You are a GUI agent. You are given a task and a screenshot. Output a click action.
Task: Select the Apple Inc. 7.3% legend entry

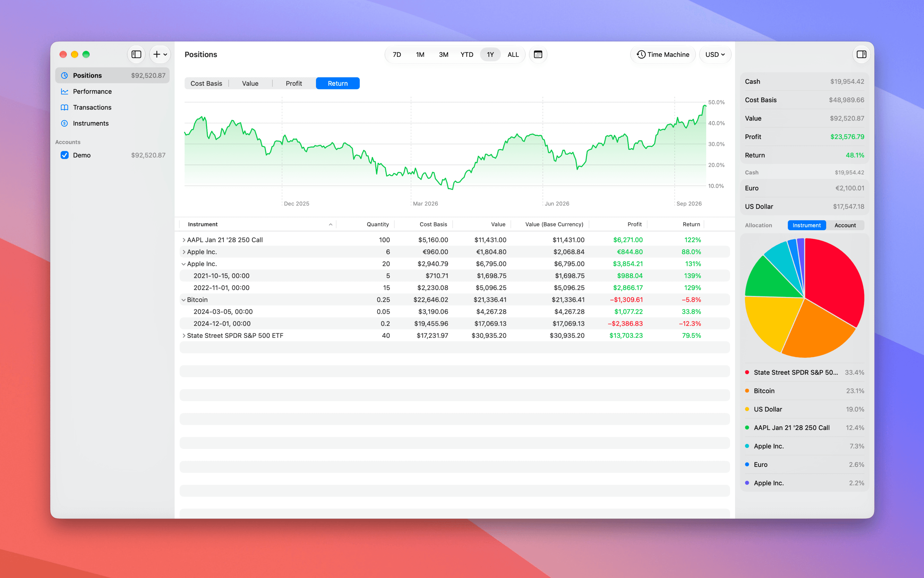click(x=805, y=446)
